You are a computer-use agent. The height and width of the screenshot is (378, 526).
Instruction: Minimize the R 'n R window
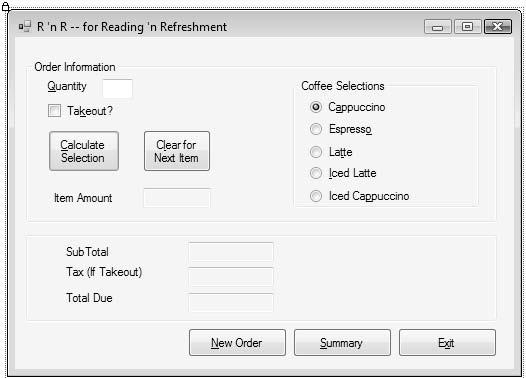click(x=437, y=27)
